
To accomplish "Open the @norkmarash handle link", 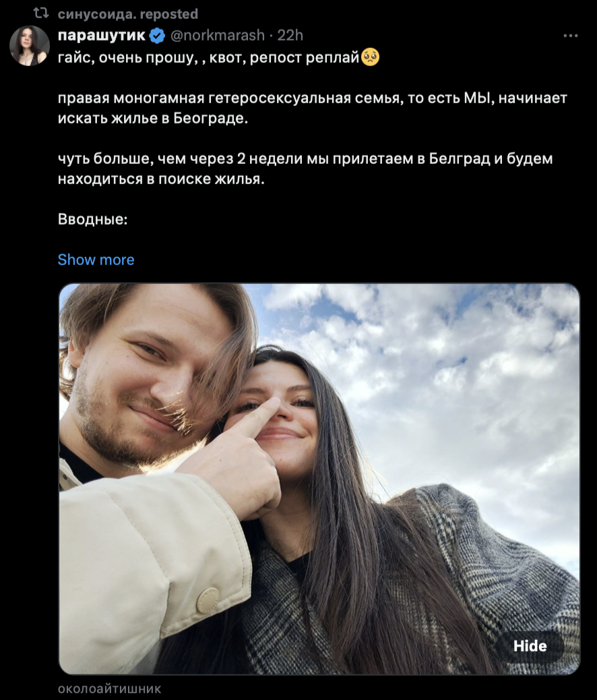I will click(x=218, y=35).
